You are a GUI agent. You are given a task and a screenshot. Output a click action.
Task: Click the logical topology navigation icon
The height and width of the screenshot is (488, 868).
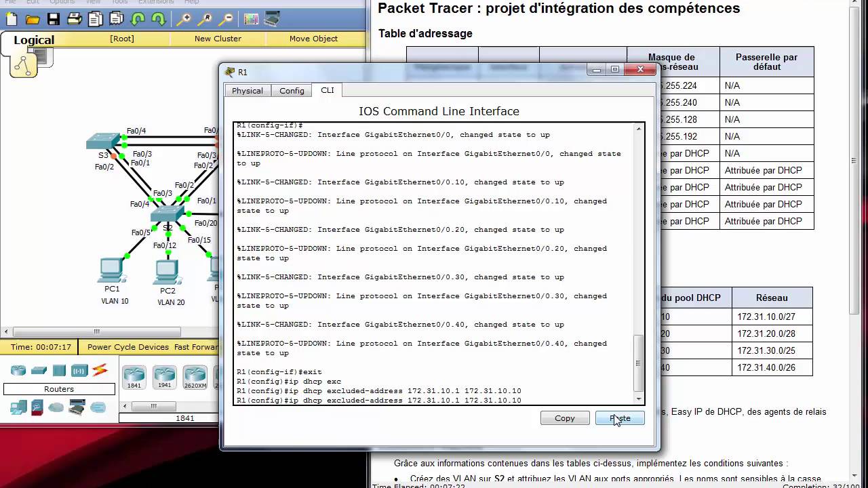coord(24,65)
